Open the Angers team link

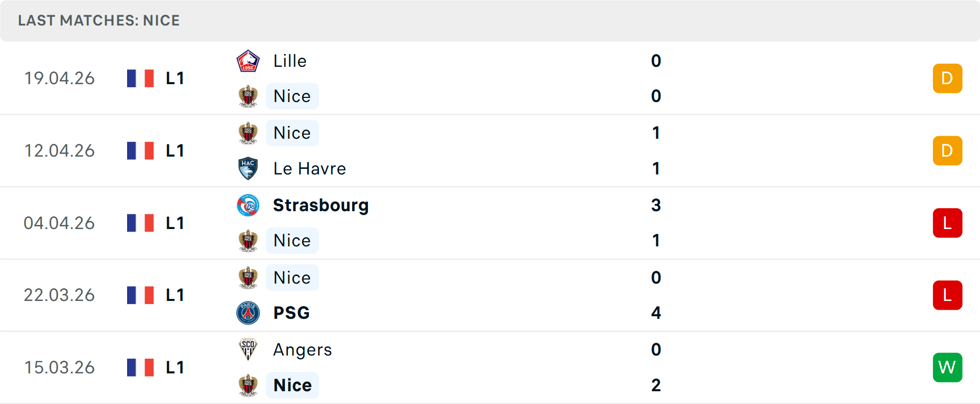[x=302, y=349]
